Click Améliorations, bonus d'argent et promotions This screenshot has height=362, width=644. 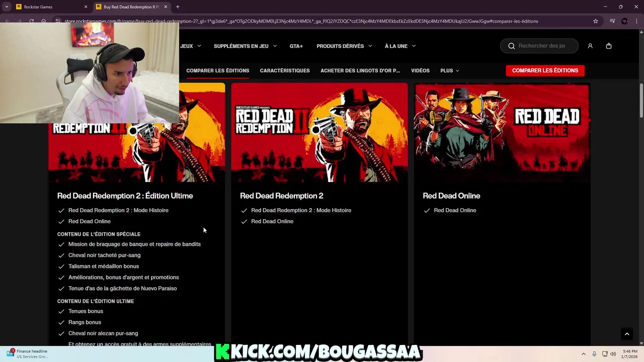123,277
